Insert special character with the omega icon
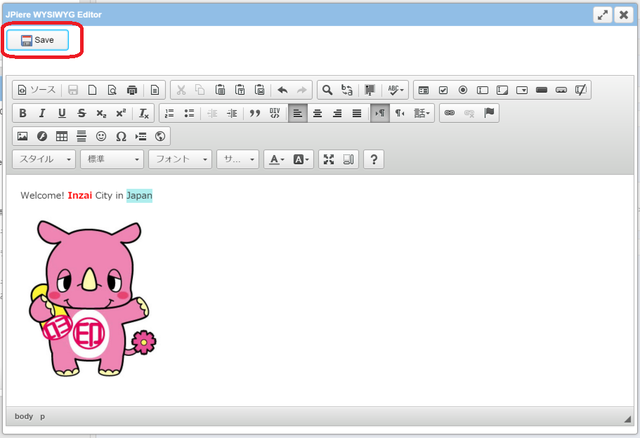 (120, 136)
